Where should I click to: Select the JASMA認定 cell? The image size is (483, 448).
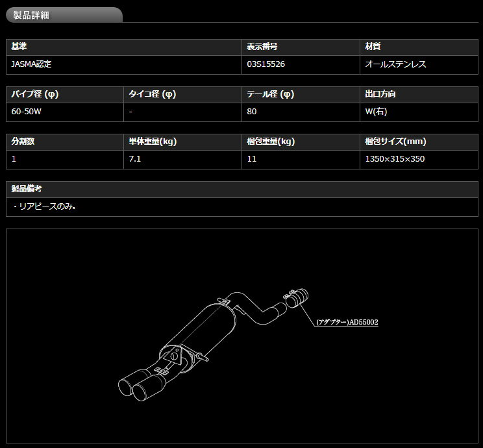click(31, 64)
